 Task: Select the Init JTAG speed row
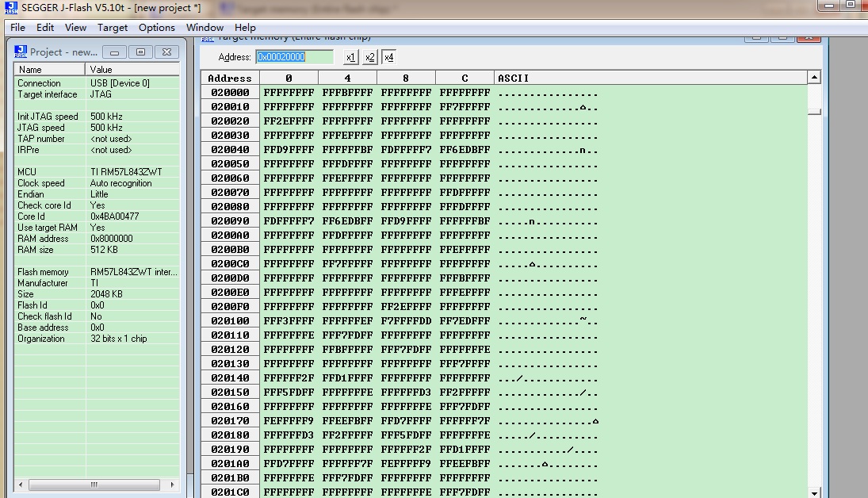click(x=97, y=117)
